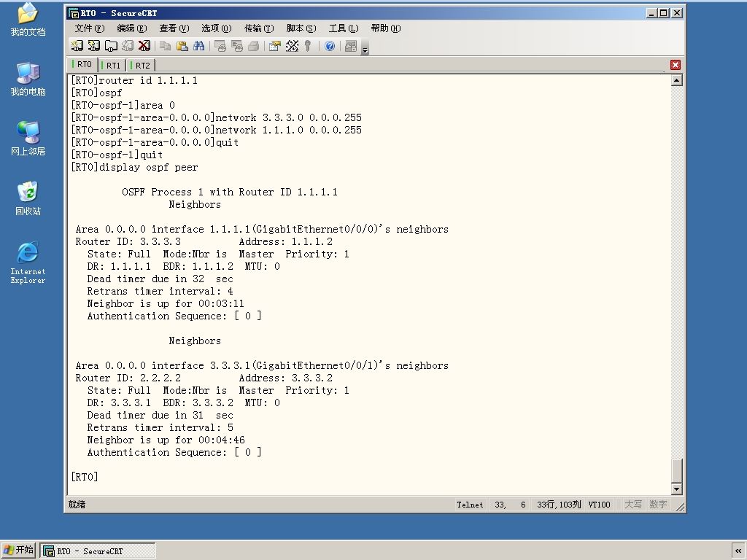Click 'Neighbor is up for 00:04:46' text
Image resolution: width=747 pixels, height=560 pixels.
click(166, 440)
